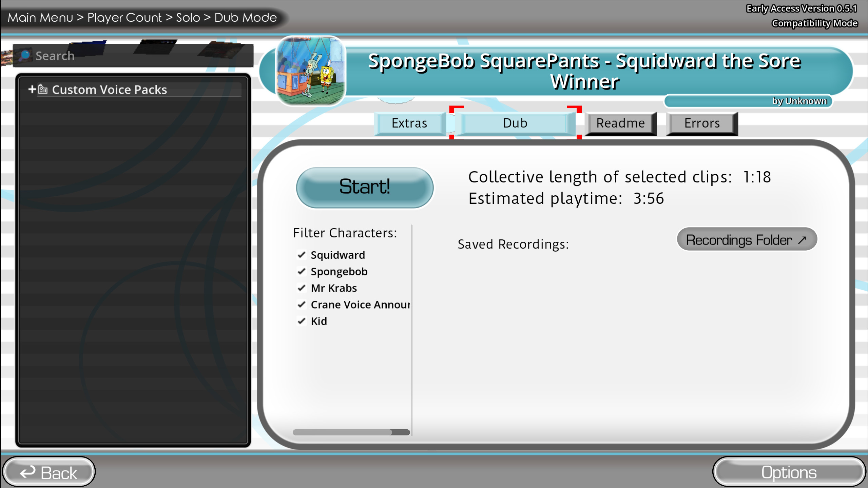
Task: Open the Recordings Folder
Action: pos(747,239)
